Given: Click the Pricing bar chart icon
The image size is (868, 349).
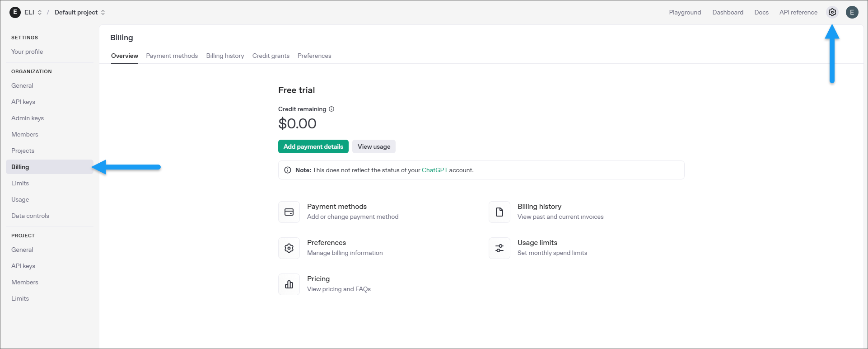Looking at the screenshot, I should point(289,284).
